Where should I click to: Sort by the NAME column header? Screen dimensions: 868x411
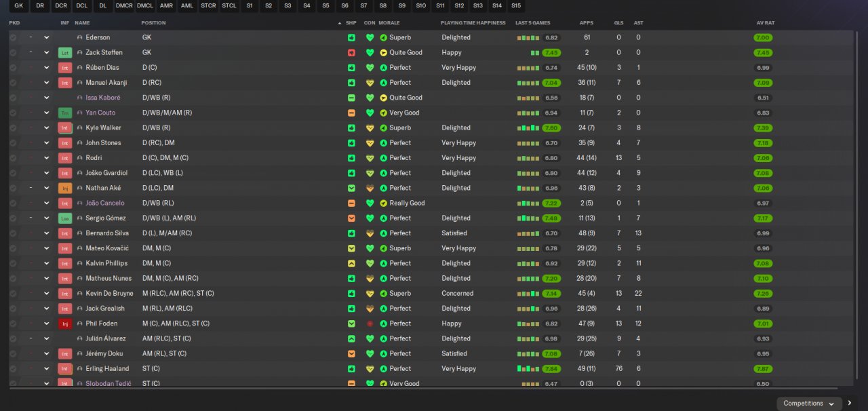click(82, 23)
